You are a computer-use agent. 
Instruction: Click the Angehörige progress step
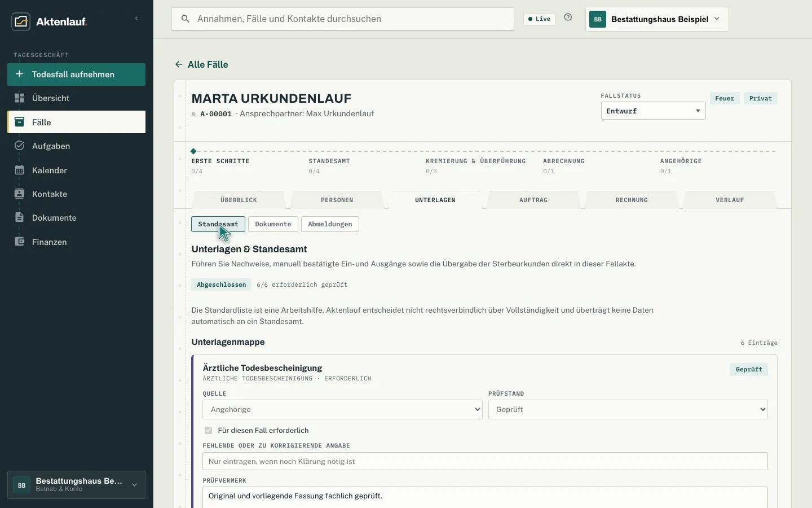pos(681,166)
